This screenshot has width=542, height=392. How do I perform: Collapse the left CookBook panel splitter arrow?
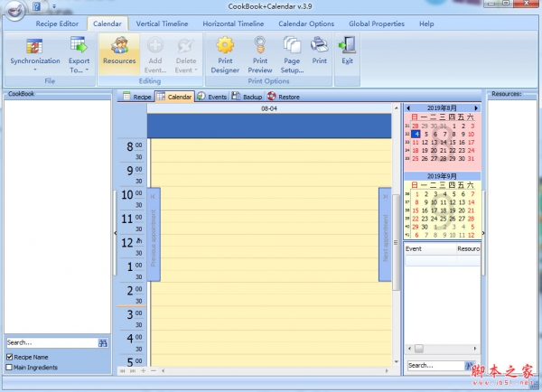115,233
